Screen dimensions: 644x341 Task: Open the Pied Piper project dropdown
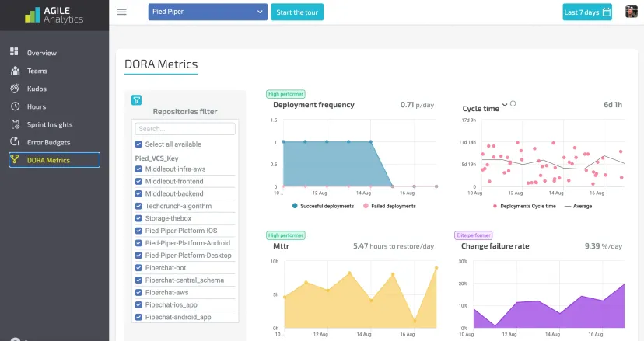tap(208, 12)
